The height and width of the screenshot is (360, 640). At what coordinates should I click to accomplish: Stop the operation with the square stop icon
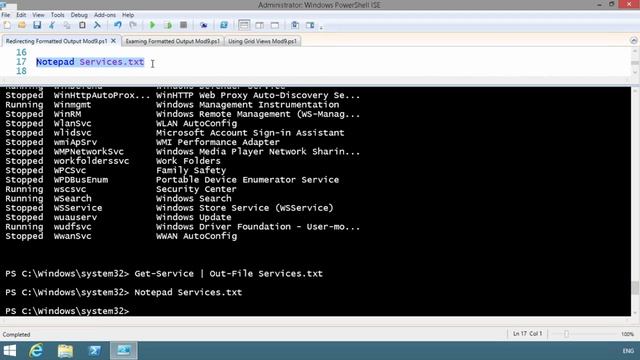183,25
